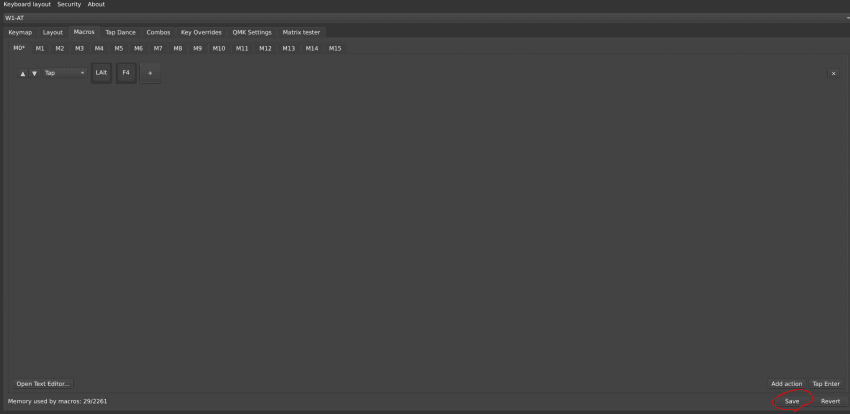The width and height of the screenshot is (850, 414).
Task: Select macro tab M9
Action: tap(197, 49)
